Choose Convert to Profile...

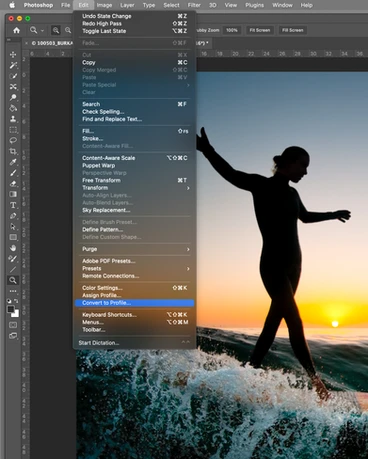(135, 303)
